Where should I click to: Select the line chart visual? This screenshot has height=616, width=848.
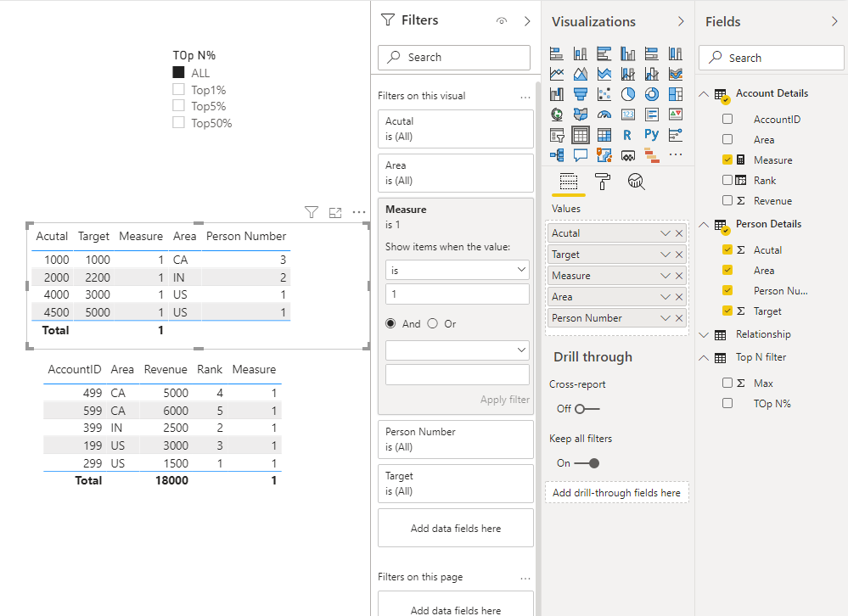[x=557, y=74]
